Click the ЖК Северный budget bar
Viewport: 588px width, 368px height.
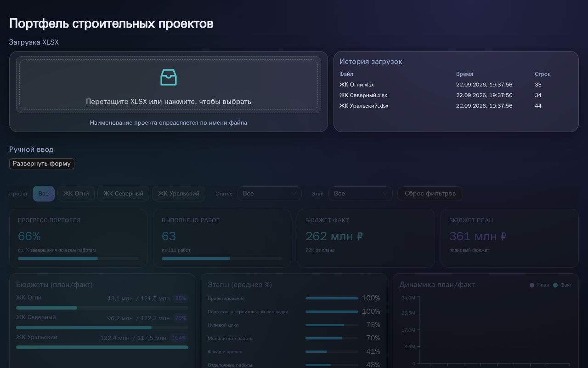[102, 328]
